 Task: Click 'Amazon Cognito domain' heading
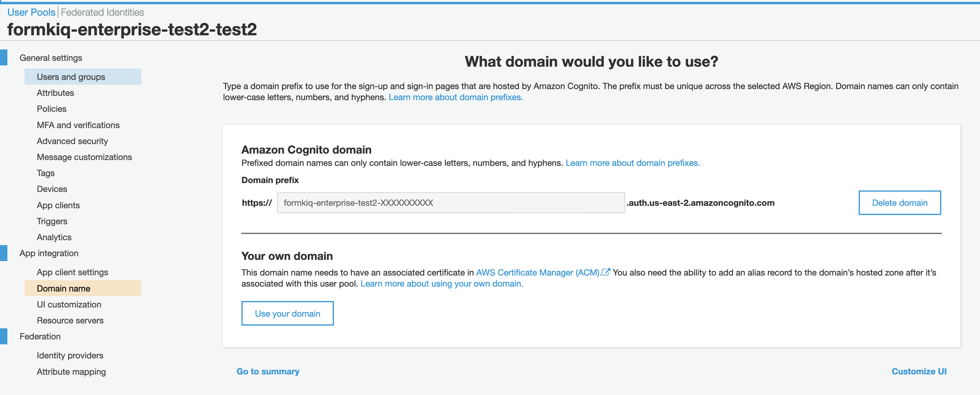click(x=306, y=150)
